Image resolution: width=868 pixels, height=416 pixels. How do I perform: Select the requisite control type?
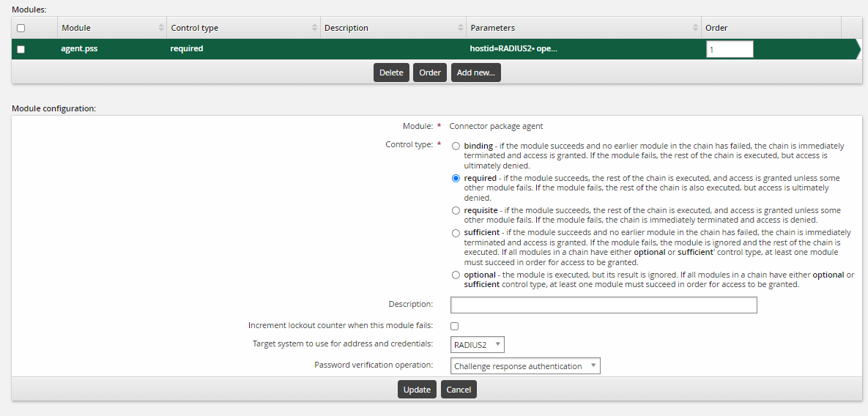tap(456, 210)
